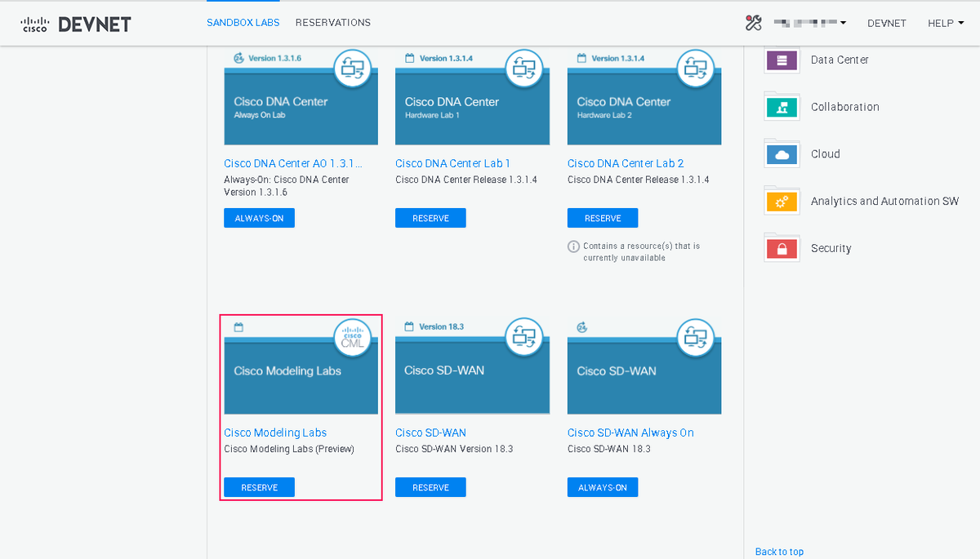Click the Cloud folder icon
The height and width of the screenshot is (559, 980).
coord(782,153)
